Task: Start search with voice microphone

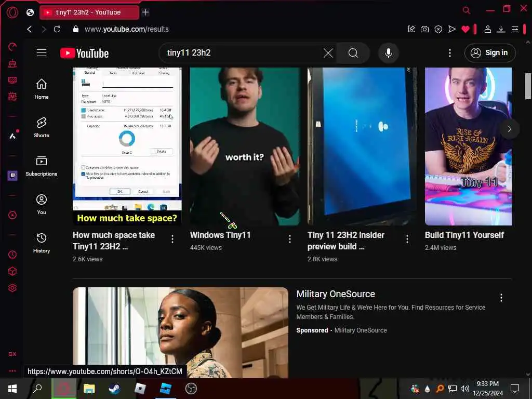Action: click(x=389, y=53)
